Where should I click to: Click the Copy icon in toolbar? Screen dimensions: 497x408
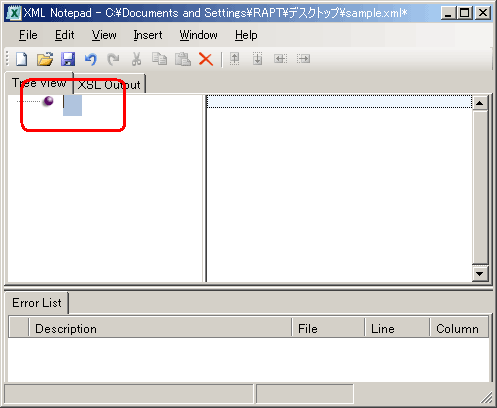159,59
